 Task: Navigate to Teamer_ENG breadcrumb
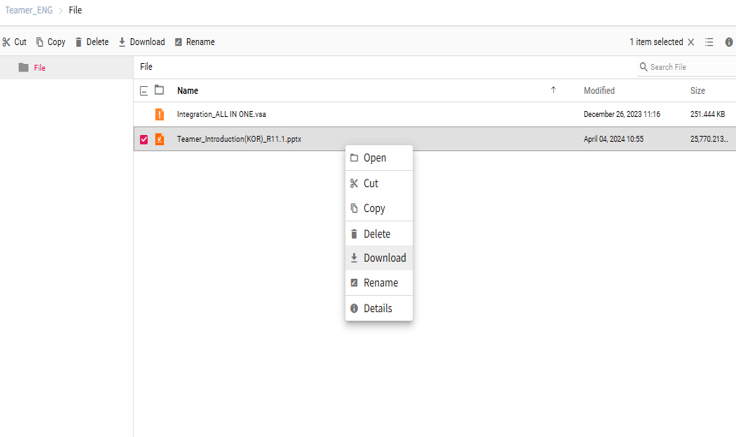[x=29, y=10]
